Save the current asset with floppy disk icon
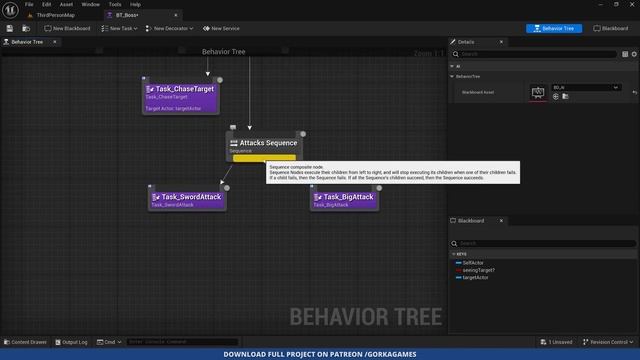Screen dimensions: 640x360 pos(9,29)
